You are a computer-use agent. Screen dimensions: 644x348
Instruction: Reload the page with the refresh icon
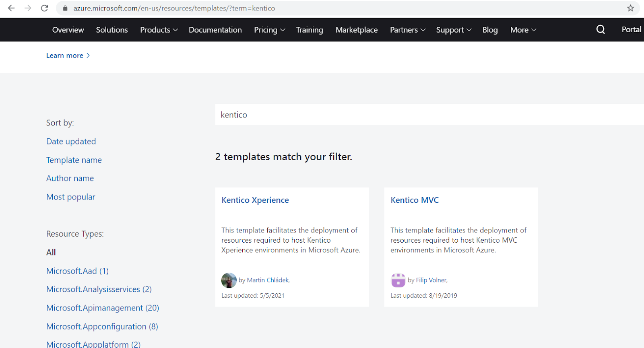[x=45, y=8]
